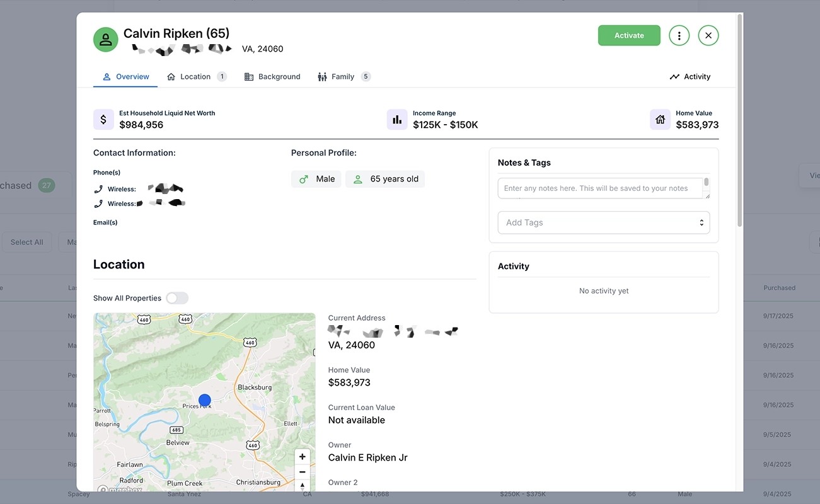Screen dimensions: 820x504
Task: Click the Activate button
Action: click(x=629, y=35)
